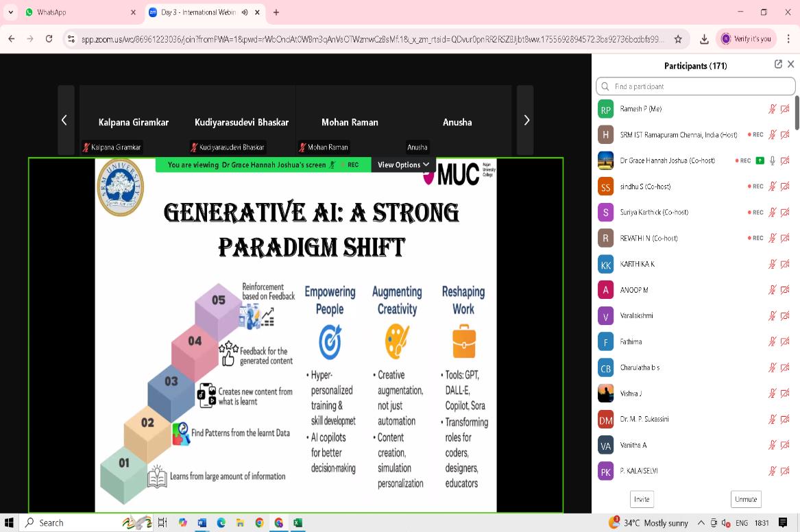Toggle Suriya Karthick's camera icon
Screen dimensions: 800x532
click(x=785, y=213)
